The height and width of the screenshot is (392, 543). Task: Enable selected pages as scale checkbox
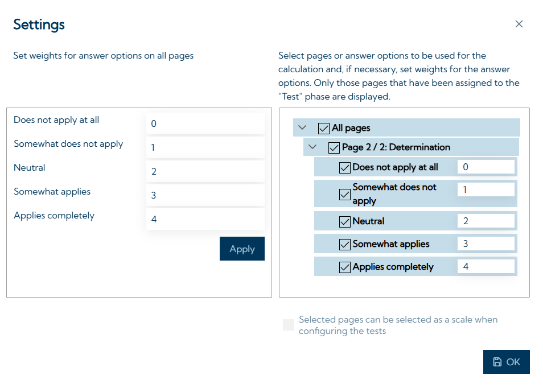[289, 325]
